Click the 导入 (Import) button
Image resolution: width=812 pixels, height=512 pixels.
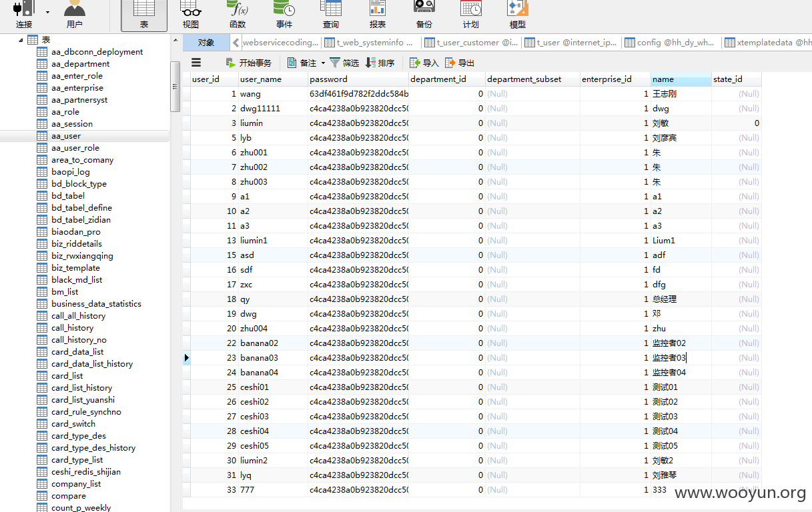(424, 63)
